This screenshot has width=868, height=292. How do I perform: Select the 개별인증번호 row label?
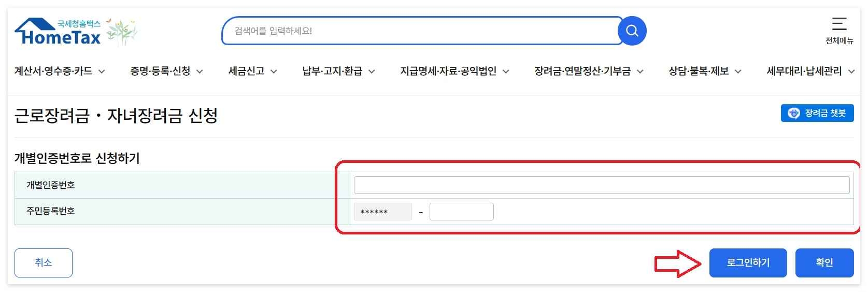pos(51,185)
